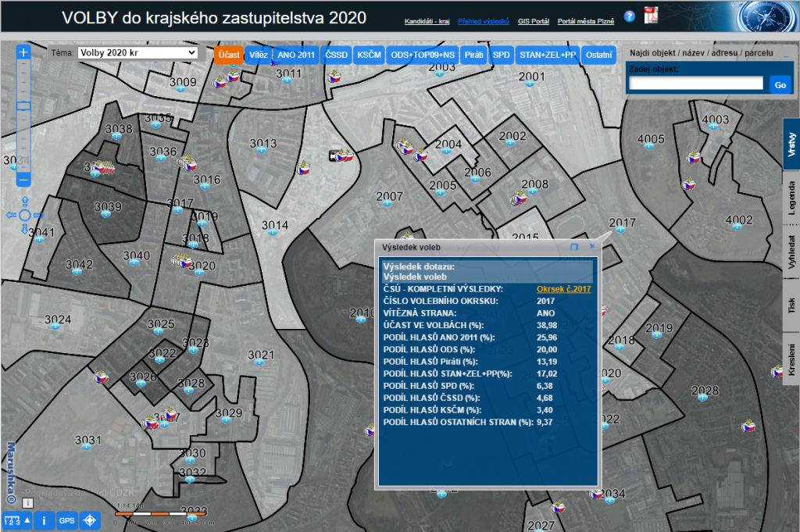Open the Vyhledat side tab
This screenshot has height=532, width=800.
click(x=791, y=252)
